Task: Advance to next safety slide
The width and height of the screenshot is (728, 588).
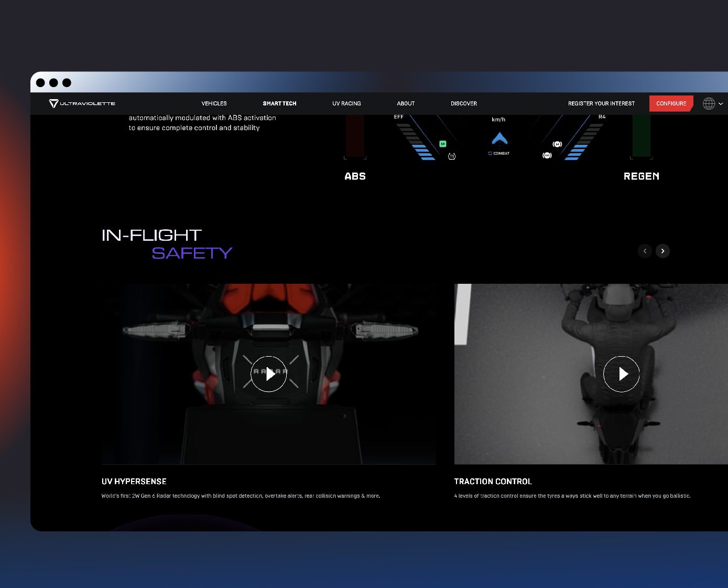Action: (x=662, y=251)
